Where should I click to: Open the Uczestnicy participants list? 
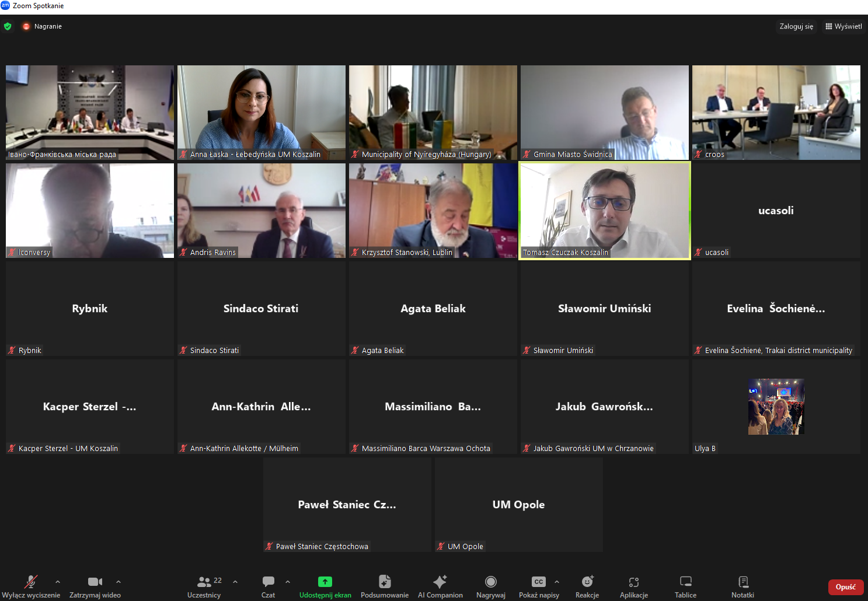coord(204,586)
